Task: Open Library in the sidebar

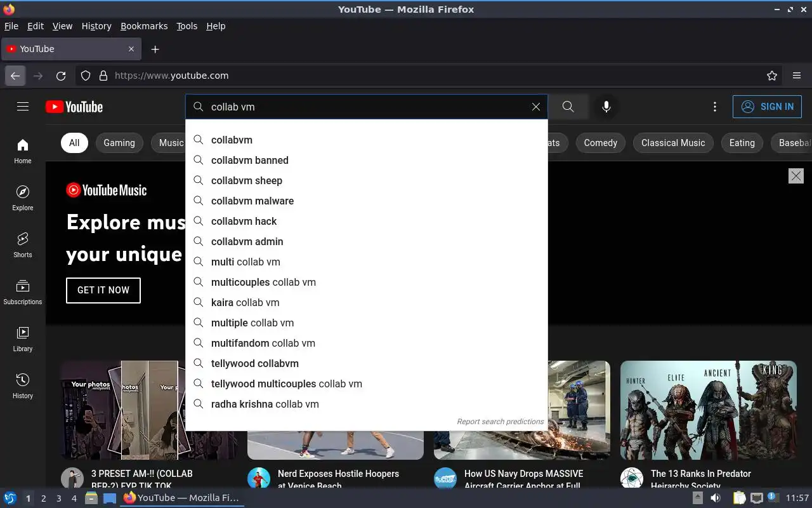Action: click(23, 339)
